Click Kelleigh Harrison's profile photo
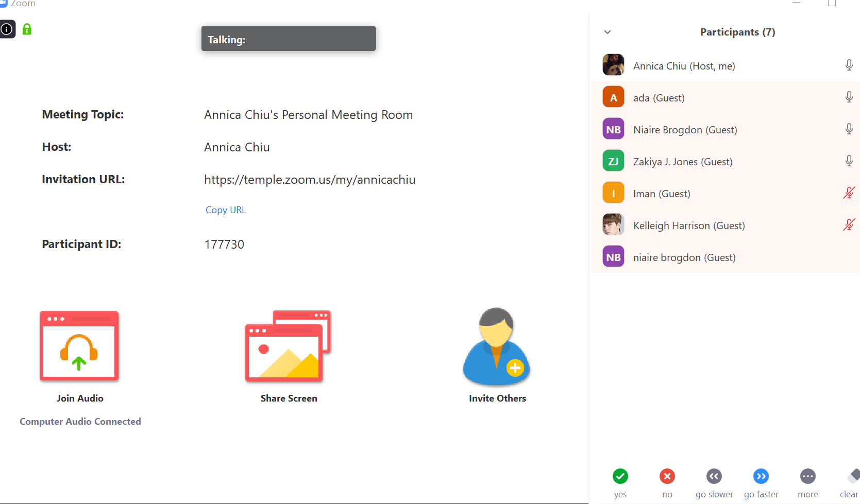860x504 pixels. [613, 225]
